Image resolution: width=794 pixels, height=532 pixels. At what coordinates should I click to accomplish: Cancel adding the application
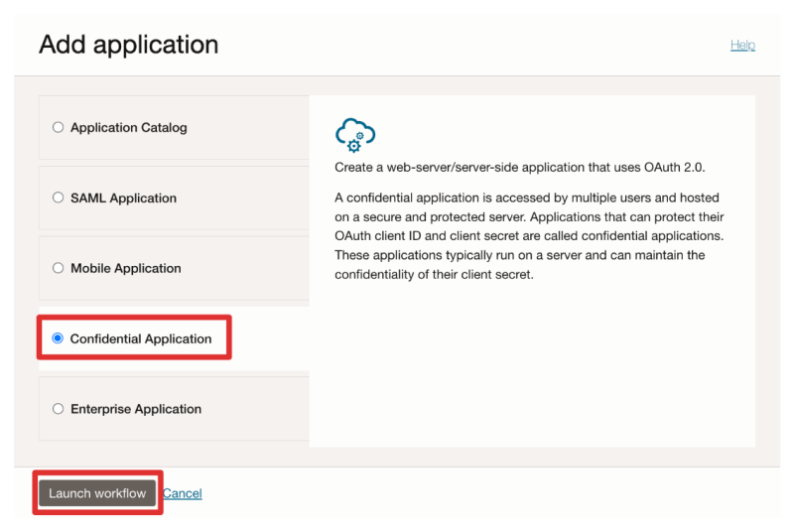point(183,493)
